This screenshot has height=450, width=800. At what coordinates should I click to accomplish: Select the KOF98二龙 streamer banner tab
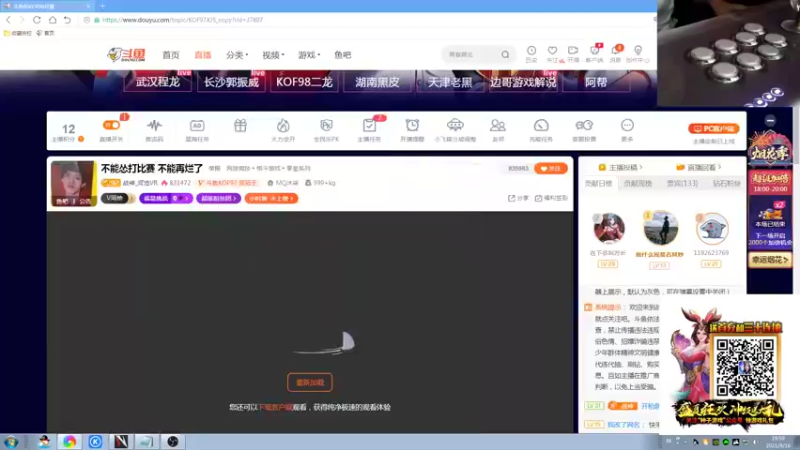304,82
